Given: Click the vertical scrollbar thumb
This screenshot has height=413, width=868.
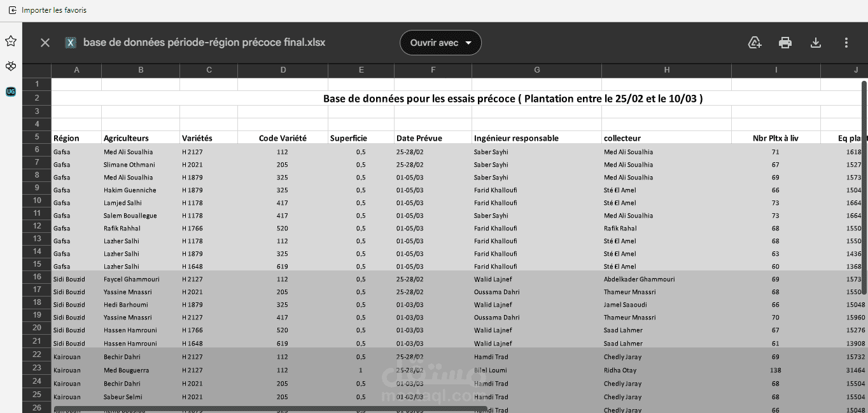Looking at the screenshot, I should click(864, 187).
